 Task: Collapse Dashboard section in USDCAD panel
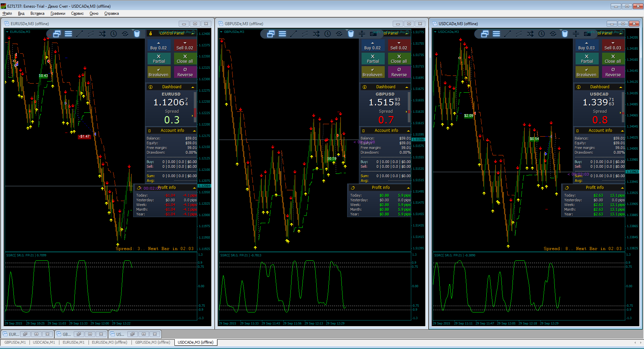tap(621, 87)
